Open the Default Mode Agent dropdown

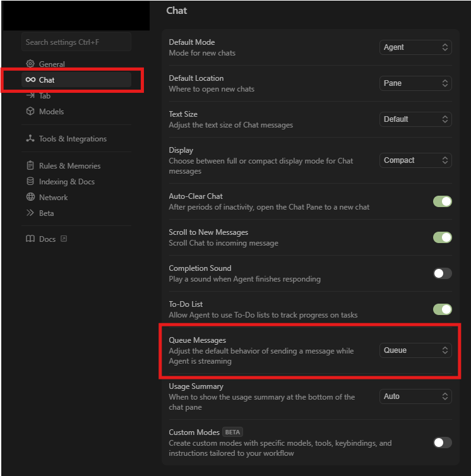click(415, 47)
